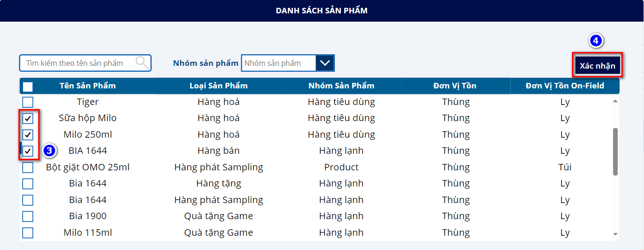Click the Loại Sản Phẩm column header
The height and width of the screenshot is (250, 644).
pos(219,86)
